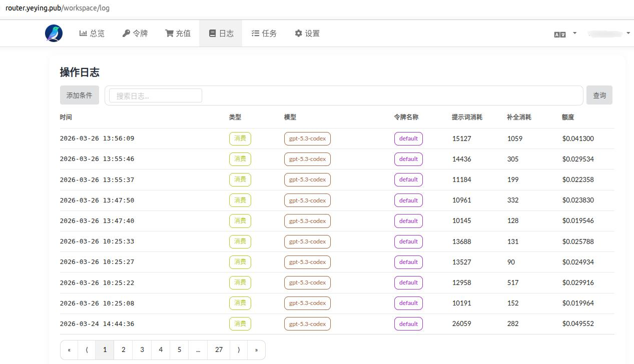Focus the 搜索日志 search field

(156, 95)
